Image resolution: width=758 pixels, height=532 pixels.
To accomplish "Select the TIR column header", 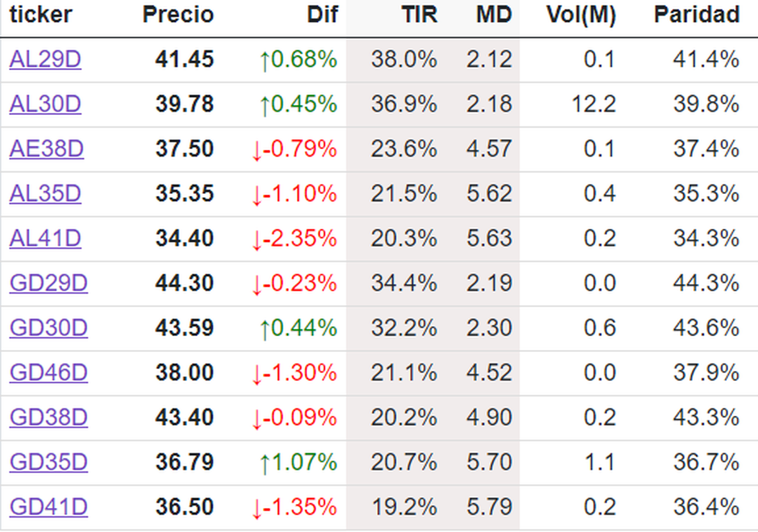I will coord(419,15).
